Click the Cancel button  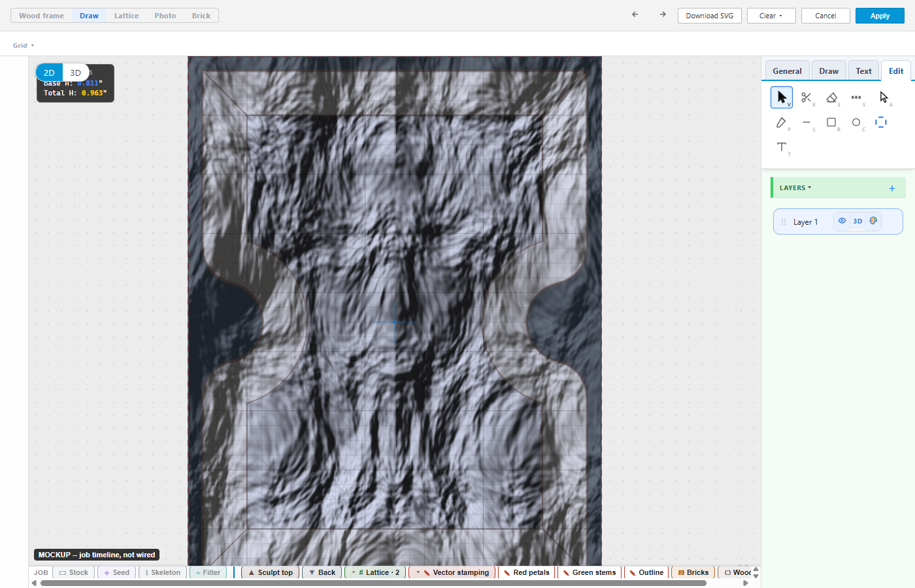coord(825,16)
